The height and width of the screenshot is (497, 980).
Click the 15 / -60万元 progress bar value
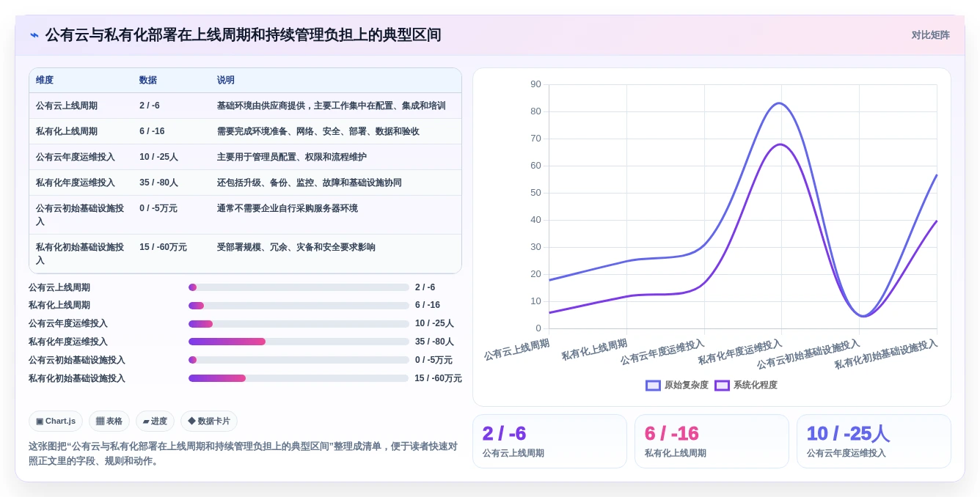pyautogui.click(x=438, y=378)
